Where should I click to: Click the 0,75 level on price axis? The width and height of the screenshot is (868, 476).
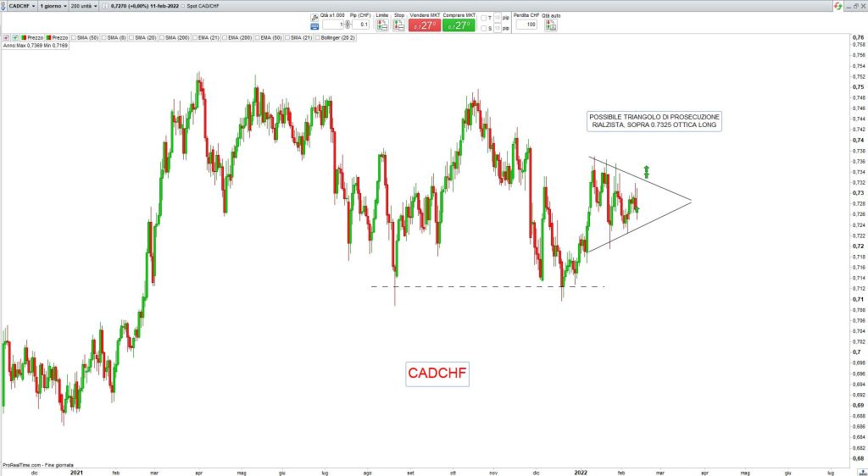point(858,86)
